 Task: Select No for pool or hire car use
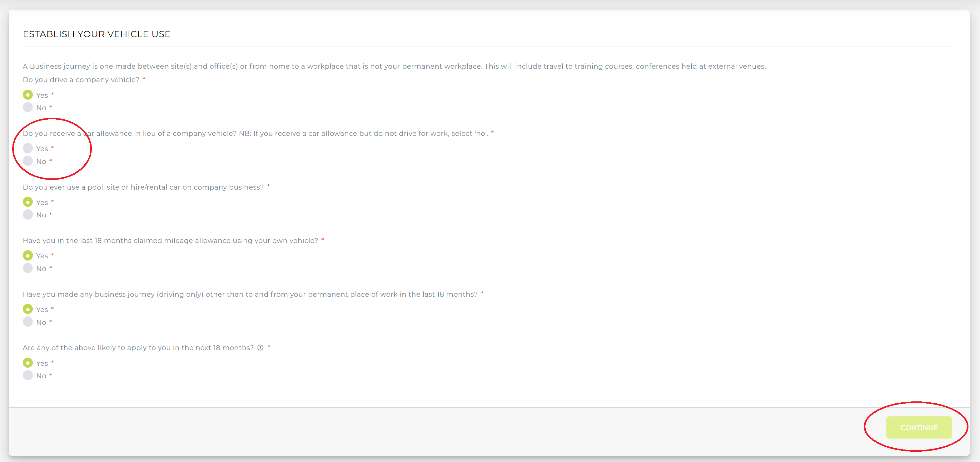tap(28, 215)
